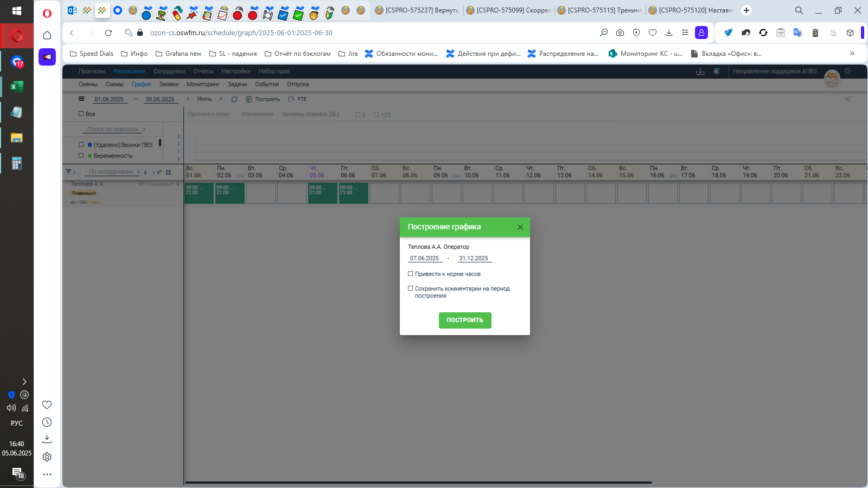This screenshot has height=488, width=868.
Task: Open Уровень сервиса (SL) chart tab
Action: (x=310, y=114)
